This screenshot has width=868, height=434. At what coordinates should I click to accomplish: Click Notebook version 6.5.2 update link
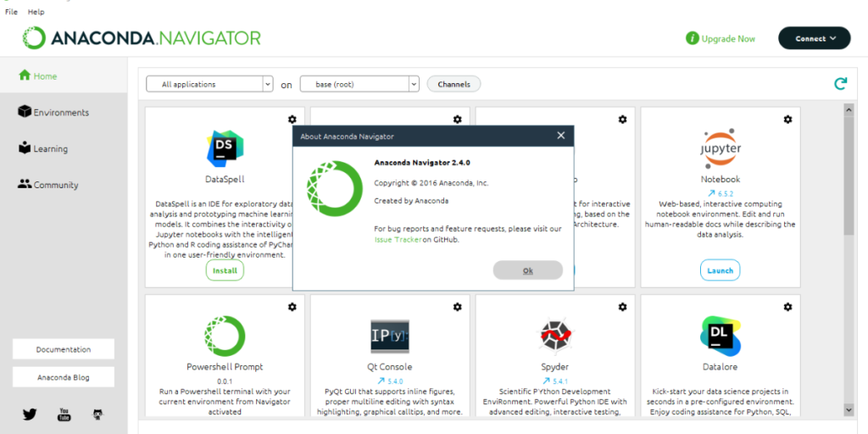721,194
